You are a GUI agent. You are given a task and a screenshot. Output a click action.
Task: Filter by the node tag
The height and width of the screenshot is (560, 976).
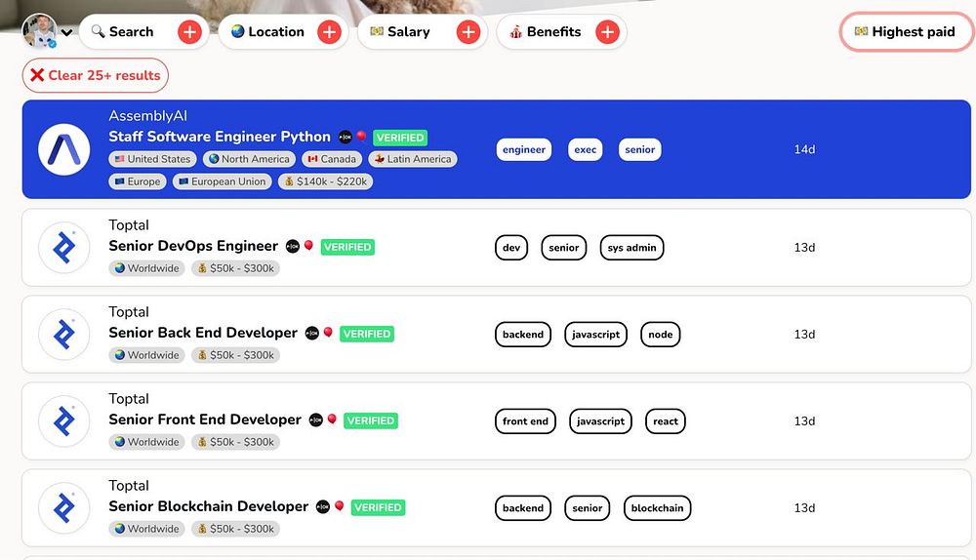click(661, 334)
